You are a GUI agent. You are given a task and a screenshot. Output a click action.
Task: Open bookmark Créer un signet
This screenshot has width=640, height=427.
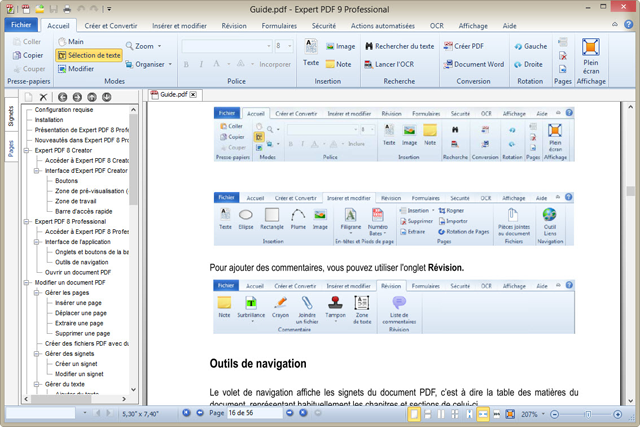76,364
